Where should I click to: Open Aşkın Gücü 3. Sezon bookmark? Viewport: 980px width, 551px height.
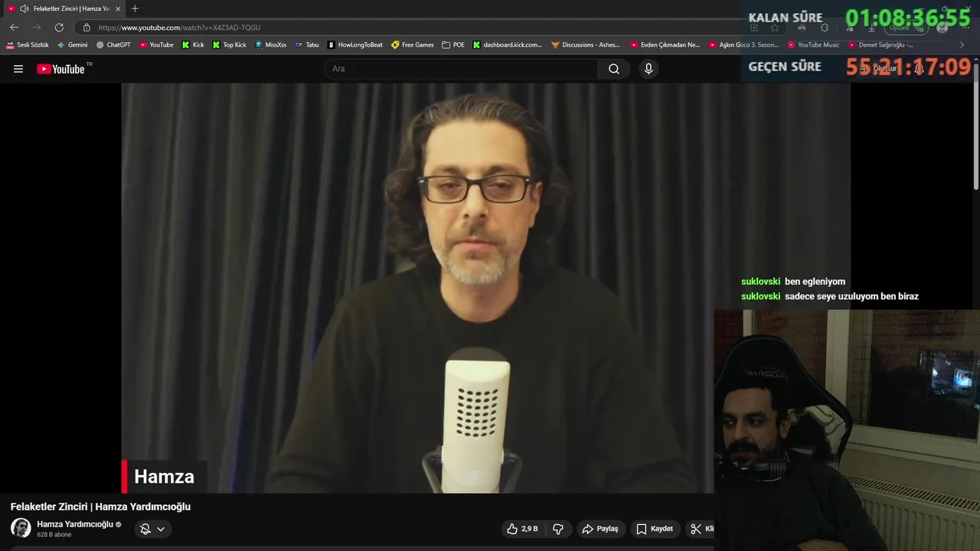point(743,45)
